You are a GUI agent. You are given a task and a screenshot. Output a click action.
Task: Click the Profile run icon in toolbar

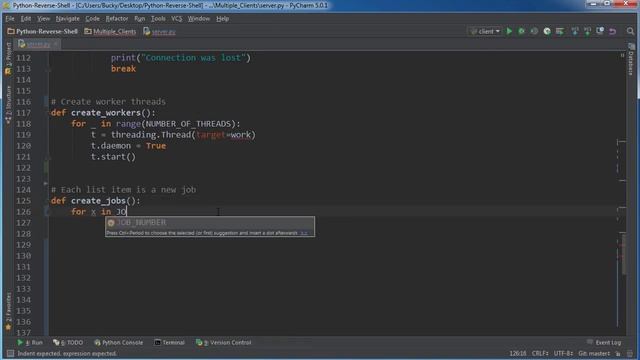click(547, 31)
